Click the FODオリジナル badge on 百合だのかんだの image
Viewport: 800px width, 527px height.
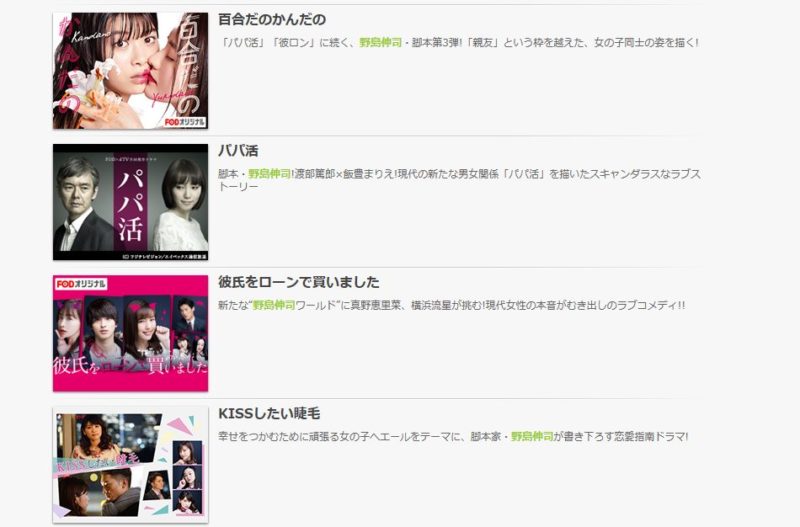185,122
